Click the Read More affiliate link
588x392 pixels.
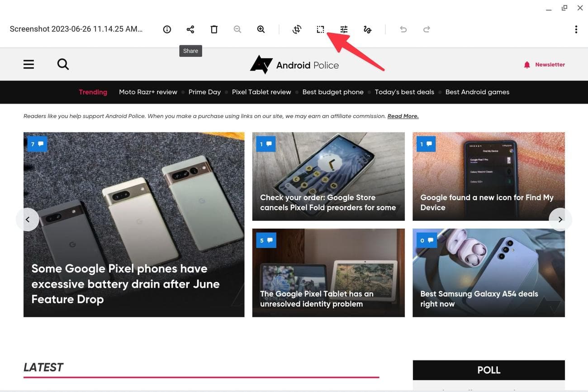[403, 116]
